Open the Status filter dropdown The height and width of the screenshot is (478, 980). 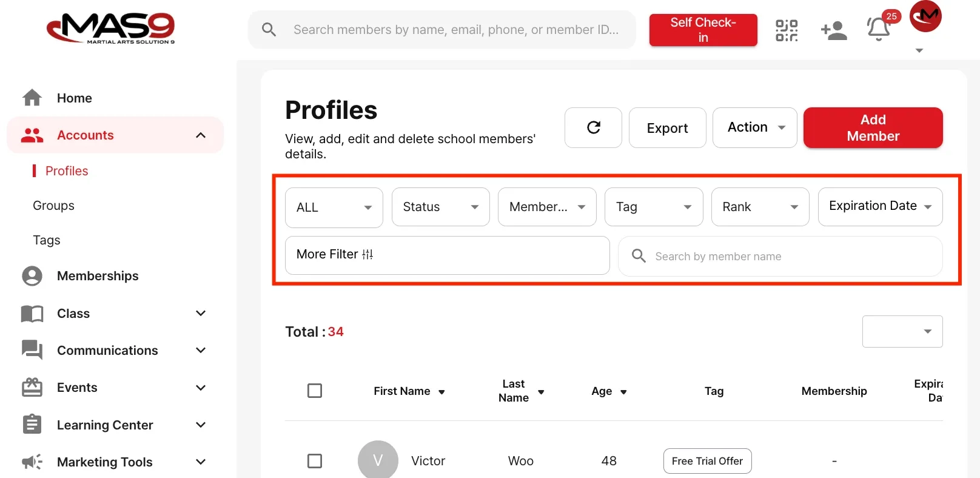[441, 207]
